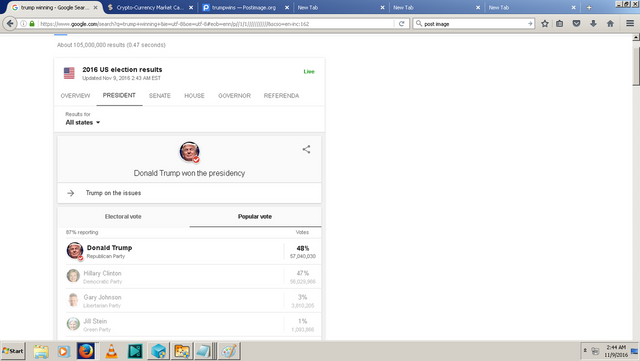Switch to the REFERENDA tab
The width and height of the screenshot is (640, 361).
coord(281,96)
